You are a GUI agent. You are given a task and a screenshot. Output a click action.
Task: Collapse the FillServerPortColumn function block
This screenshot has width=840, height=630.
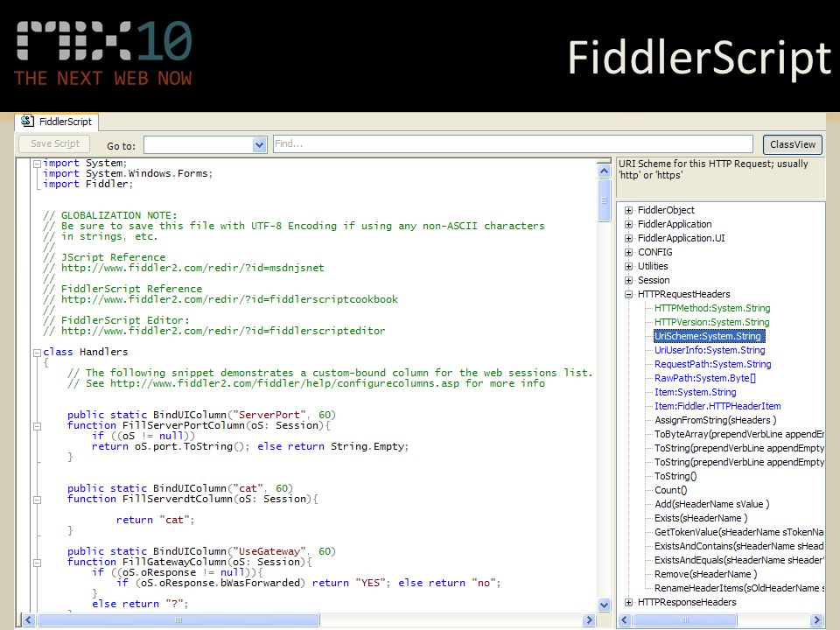click(37, 426)
